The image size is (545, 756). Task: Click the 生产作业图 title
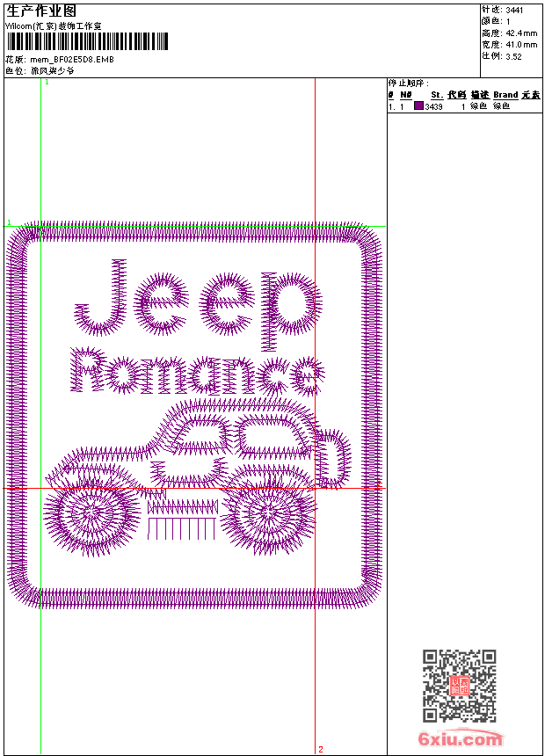pyautogui.click(x=41, y=11)
